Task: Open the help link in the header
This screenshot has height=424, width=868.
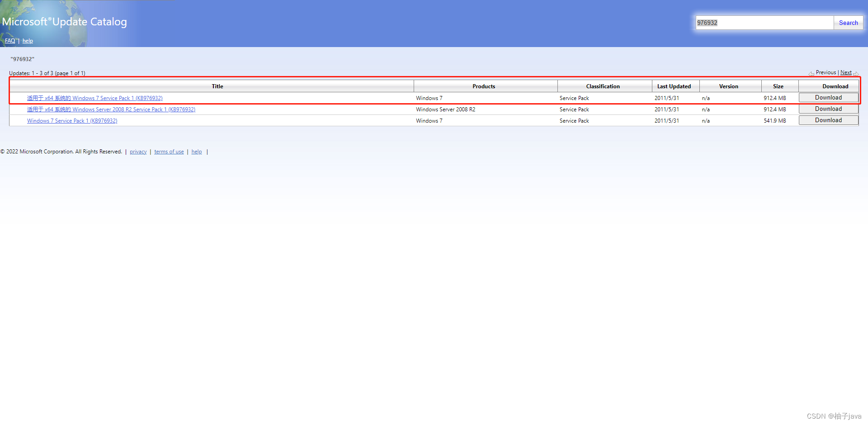Action: (28, 41)
